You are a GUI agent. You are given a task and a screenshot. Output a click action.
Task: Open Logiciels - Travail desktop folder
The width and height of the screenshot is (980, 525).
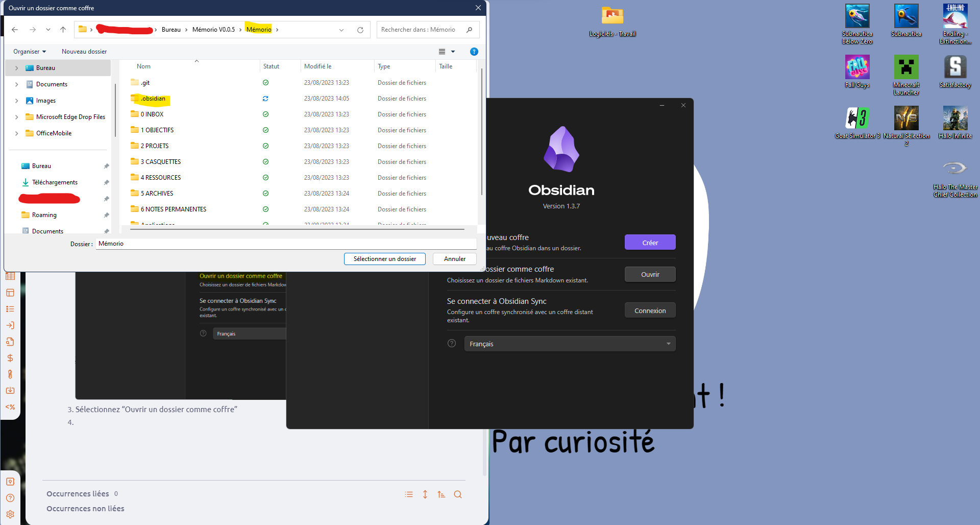(x=612, y=21)
